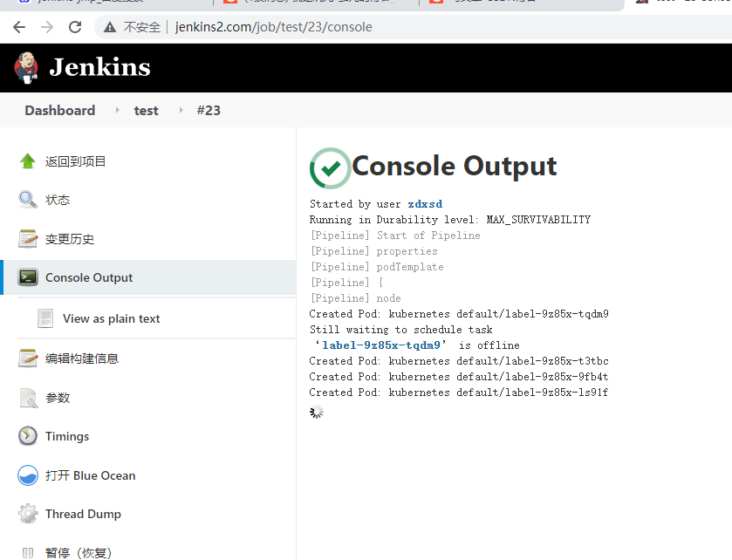Click 'Running in Durability level' line
The height and width of the screenshot is (560, 732).
tap(450, 220)
